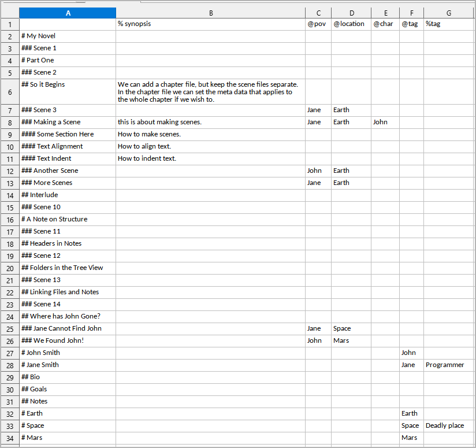Select '## Headers in Notes' cell
Screen dimensions: 476x448
[68, 244]
